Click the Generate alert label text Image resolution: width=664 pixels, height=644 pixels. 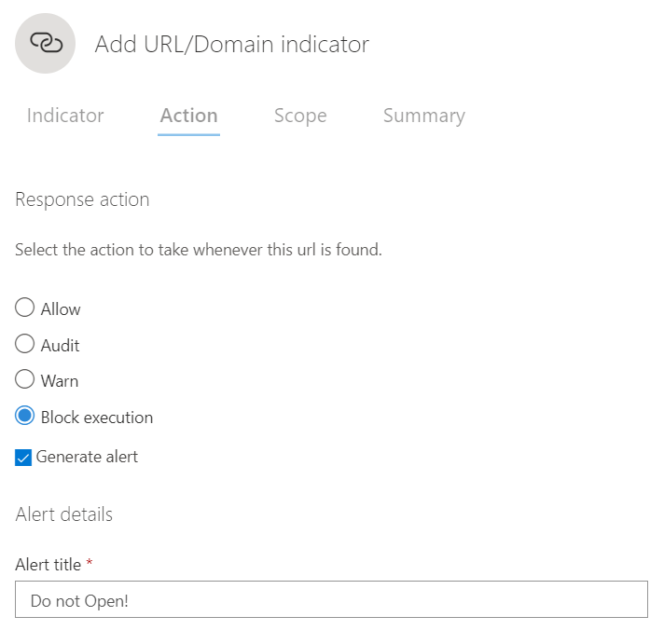point(87,457)
